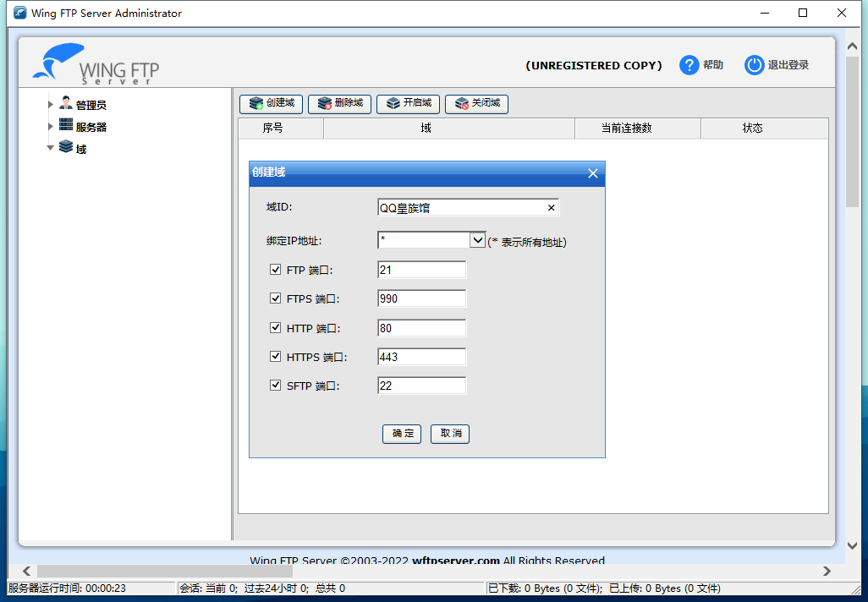868x602 pixels.
Task: Click the horizontal scrollbar right arrow
Action: 827,571
